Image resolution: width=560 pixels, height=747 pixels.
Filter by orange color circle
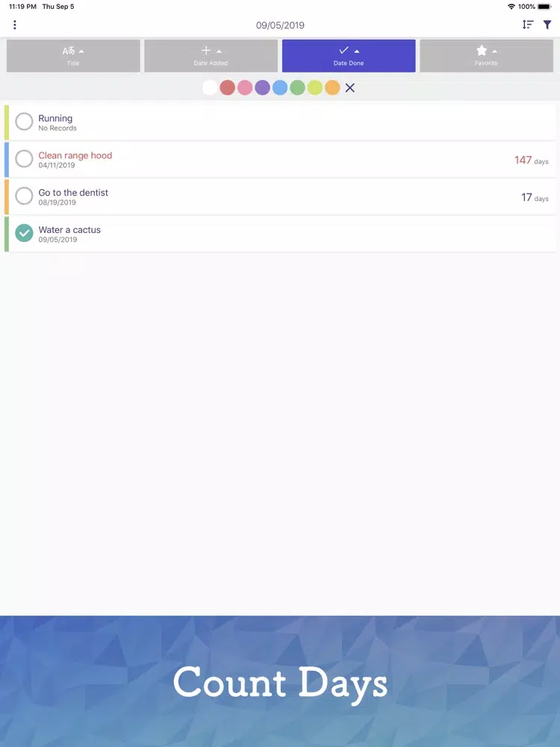coord(332,87)
